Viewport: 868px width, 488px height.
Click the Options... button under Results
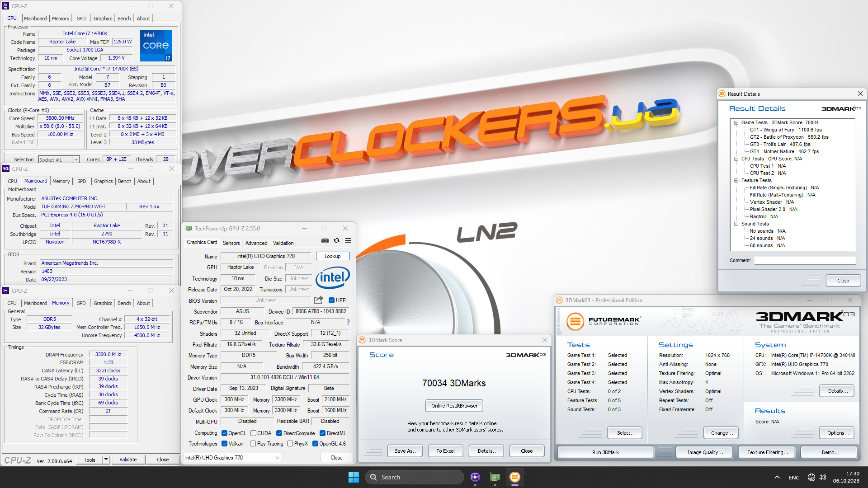point(838,433)
